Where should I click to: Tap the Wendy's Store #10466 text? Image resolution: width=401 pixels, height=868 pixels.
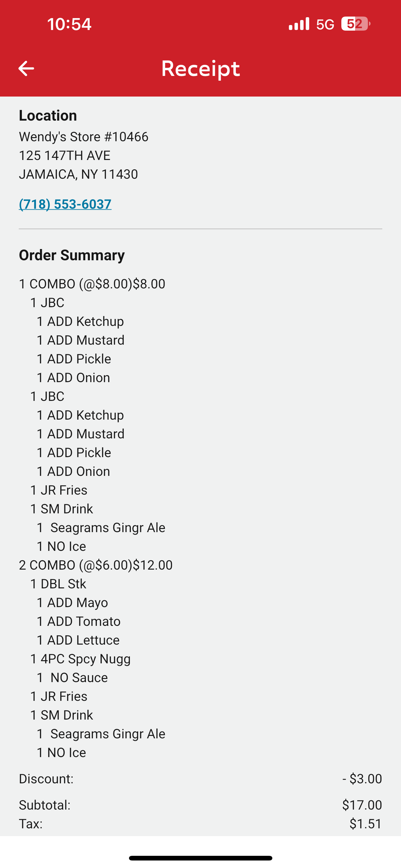(x=83, y=137)
